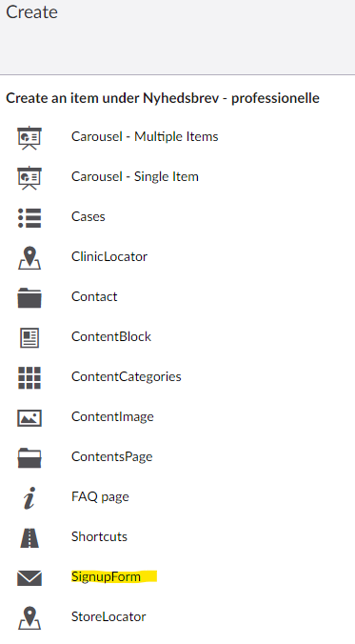355x644 pixels.
Task: Select the Cases bulleted list icon
Action: [30, 217]
